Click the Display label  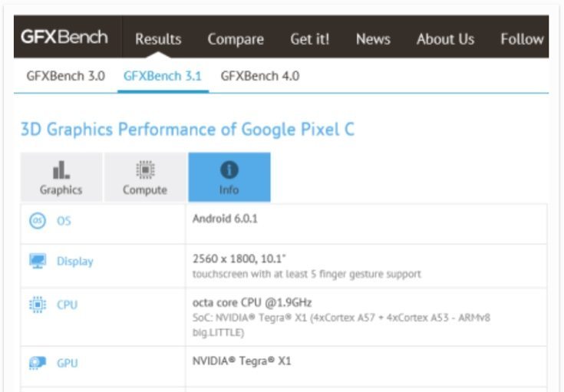75,262
